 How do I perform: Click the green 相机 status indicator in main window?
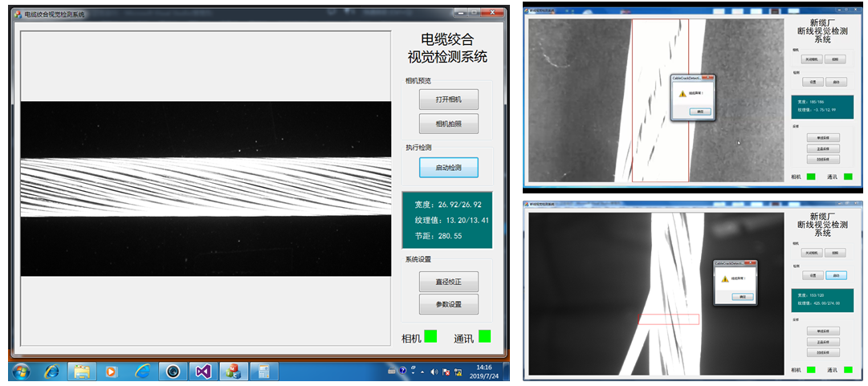430,336
